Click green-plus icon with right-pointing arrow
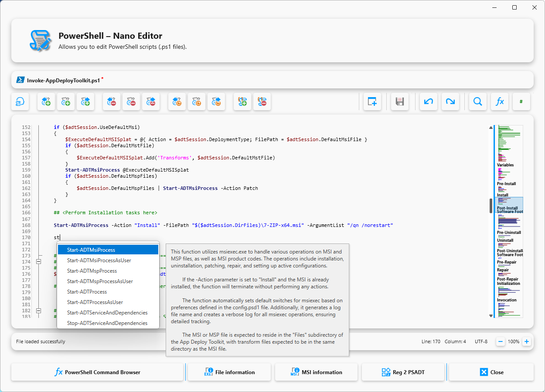 (85, 101)
